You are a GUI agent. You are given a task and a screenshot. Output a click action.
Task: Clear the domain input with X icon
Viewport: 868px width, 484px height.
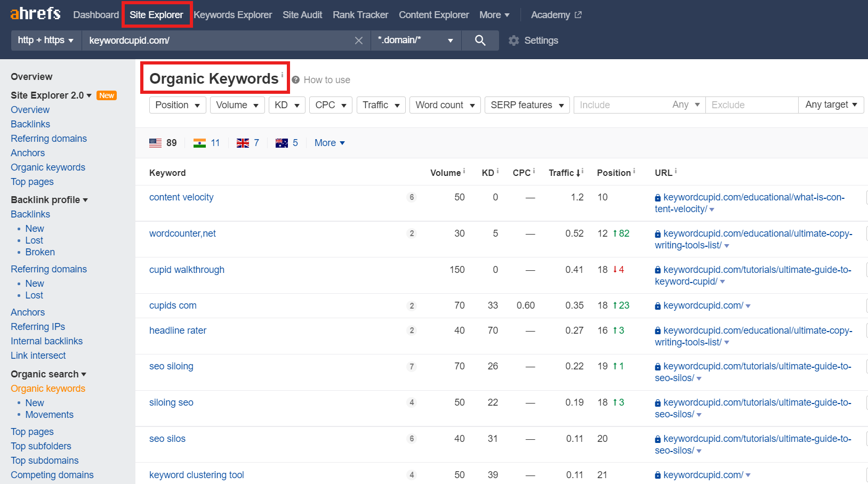(359, 41)
